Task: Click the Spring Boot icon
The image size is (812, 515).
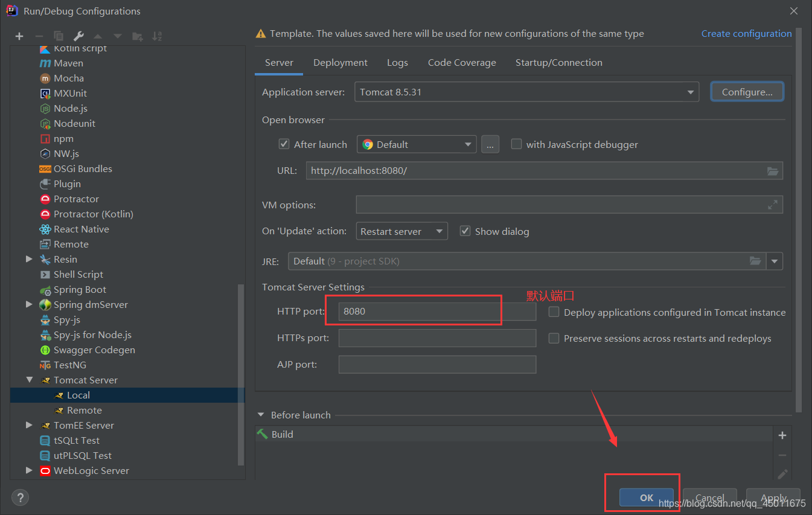Action: click(x=45, y=290)
